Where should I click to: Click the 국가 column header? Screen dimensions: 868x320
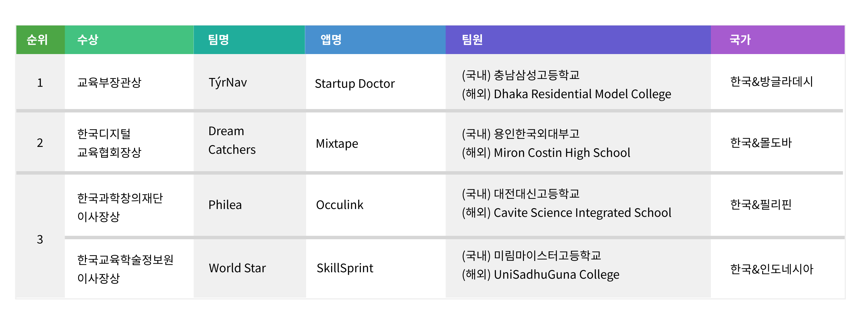click(x=778, y=40)
